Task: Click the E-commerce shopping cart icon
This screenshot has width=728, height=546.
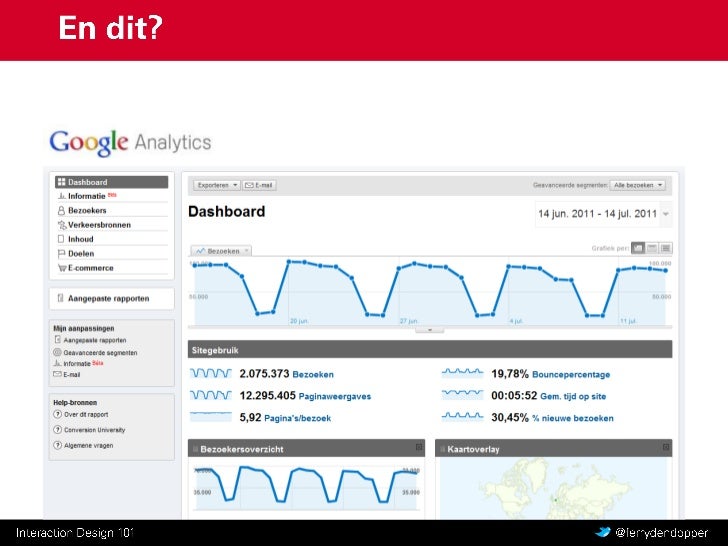Action: (x=62, y=268)
